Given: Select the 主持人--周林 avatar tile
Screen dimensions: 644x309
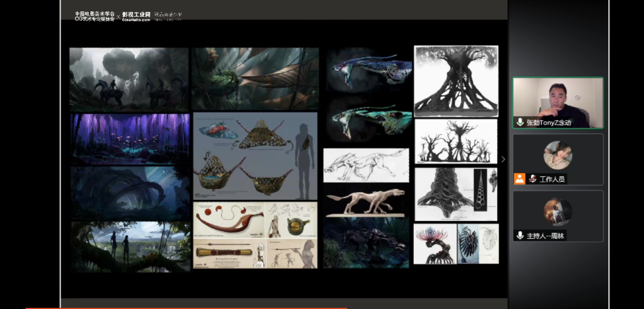Looking at the screenshot, I should [x=558, y=216].
